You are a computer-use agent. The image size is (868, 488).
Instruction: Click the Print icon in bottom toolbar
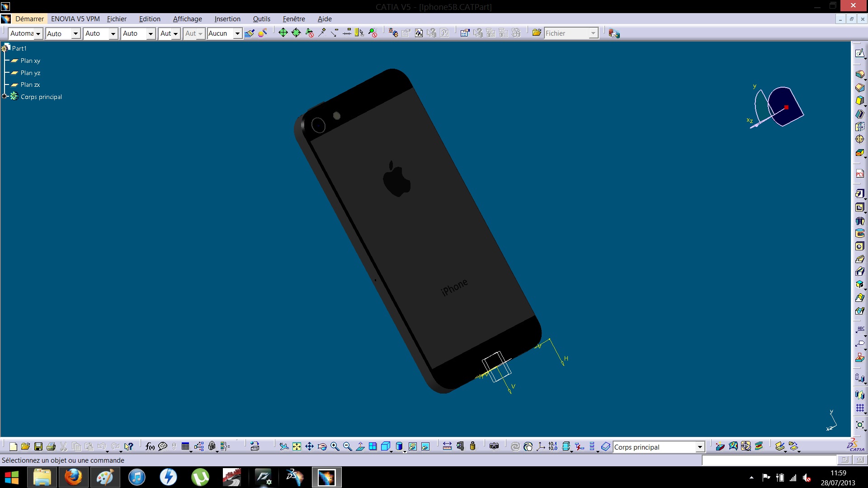point(51,447)
